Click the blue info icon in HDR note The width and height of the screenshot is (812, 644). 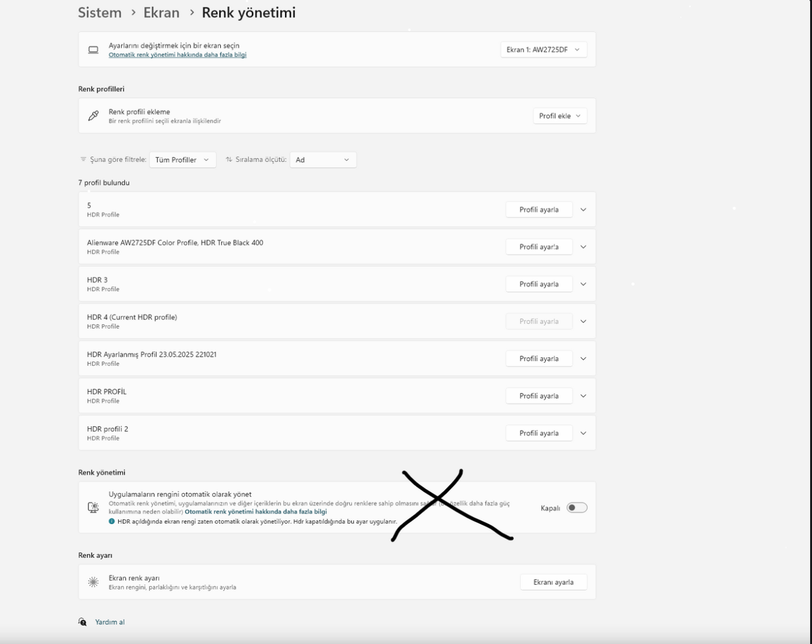tap(112, 521)
